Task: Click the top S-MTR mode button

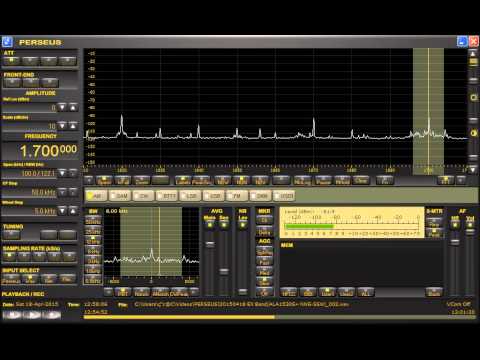Action: point(434,222)
